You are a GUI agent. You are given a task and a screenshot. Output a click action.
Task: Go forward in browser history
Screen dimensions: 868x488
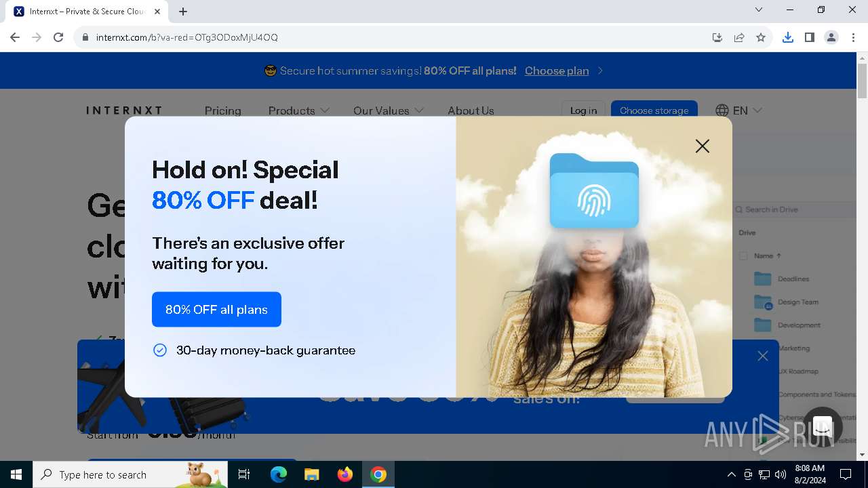37,37
